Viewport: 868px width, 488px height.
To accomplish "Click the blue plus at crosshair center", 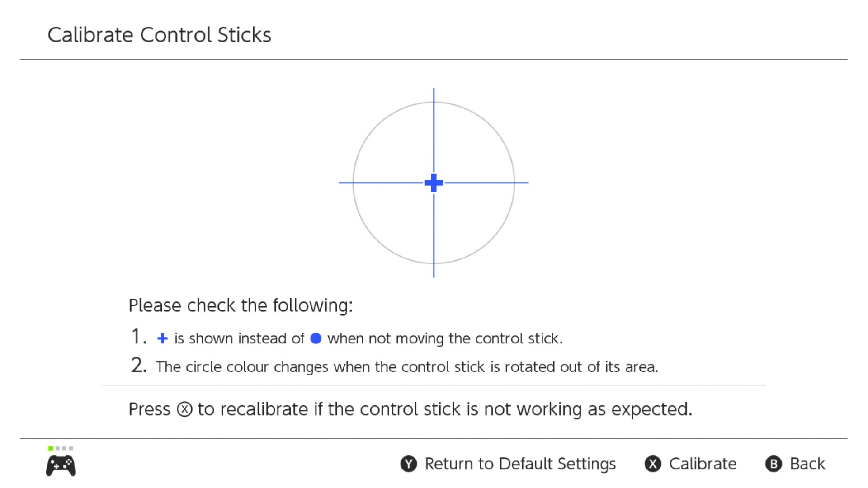I will [x=434, y=183].
